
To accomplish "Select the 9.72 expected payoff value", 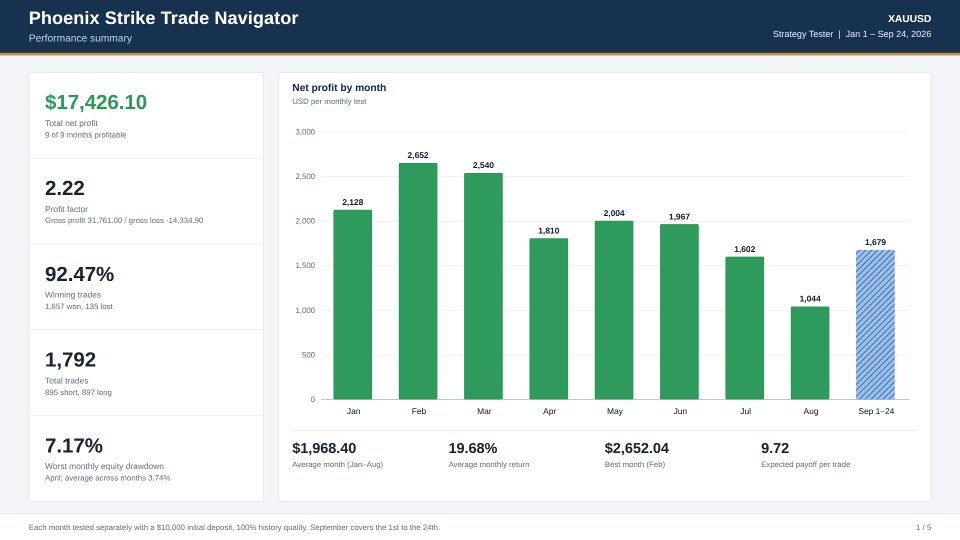I will (x=774, y=448).
